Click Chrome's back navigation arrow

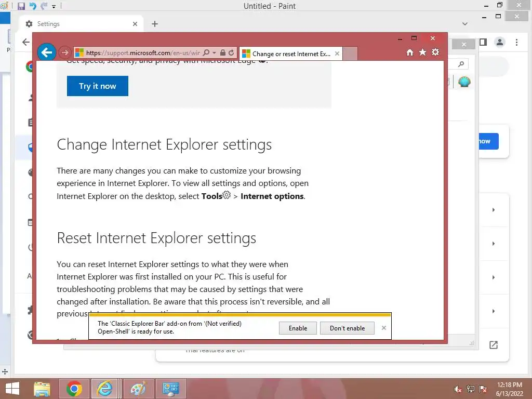pyautogui.click(x=26, y=42)
